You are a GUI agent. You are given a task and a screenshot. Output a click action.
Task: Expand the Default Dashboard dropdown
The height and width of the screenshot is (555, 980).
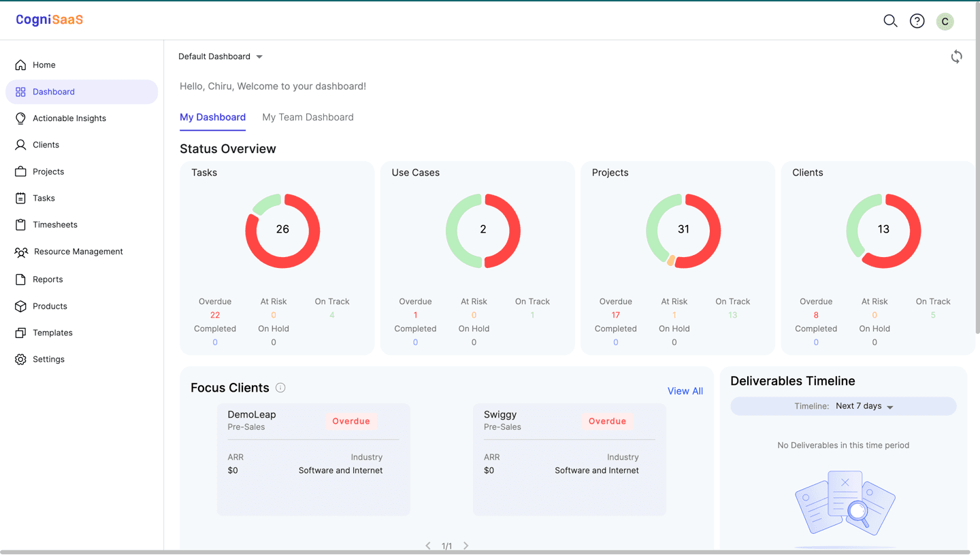tap(220, 56)
